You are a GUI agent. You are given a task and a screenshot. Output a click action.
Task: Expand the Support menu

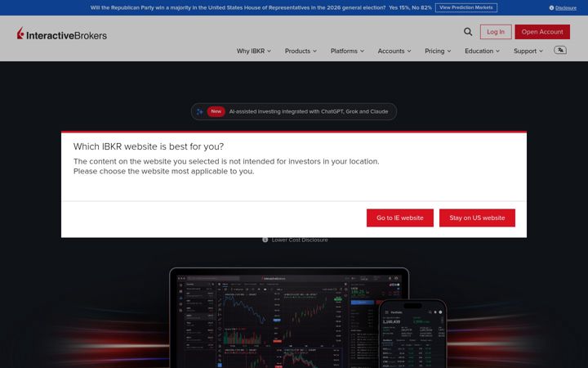click(x=528, y=51)
